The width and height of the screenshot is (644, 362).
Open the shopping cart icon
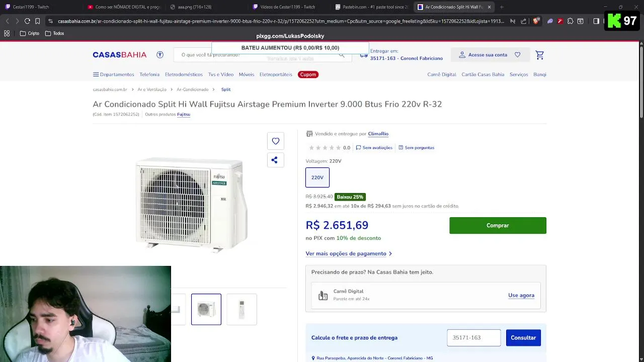[x=539, y=55]
